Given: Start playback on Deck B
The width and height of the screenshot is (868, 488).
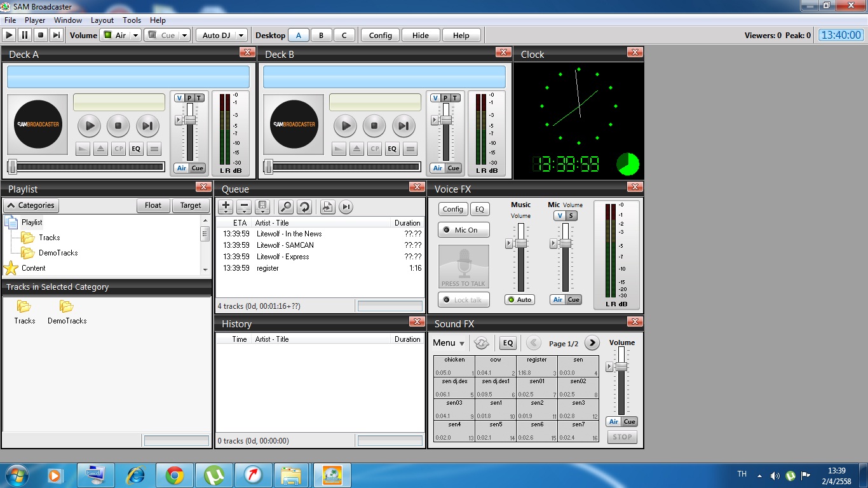Looking at the screenshot, I should click(x=346, y=126).
